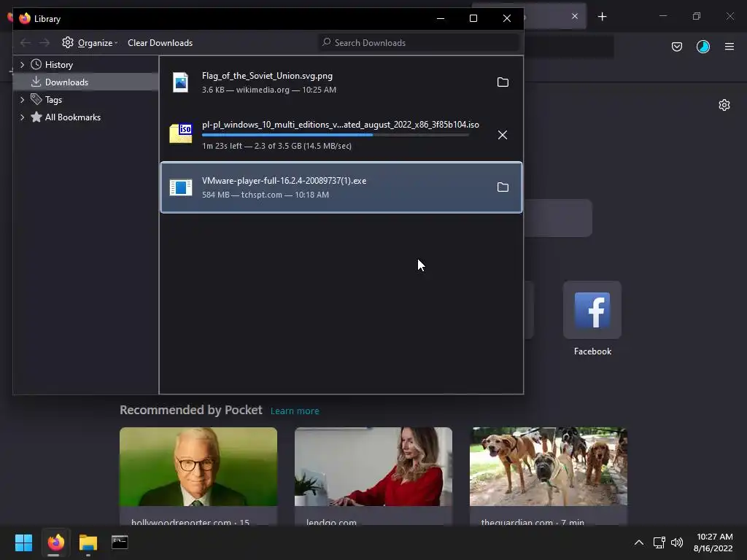Focus the Search Downloads field

[x=419, y=43]
